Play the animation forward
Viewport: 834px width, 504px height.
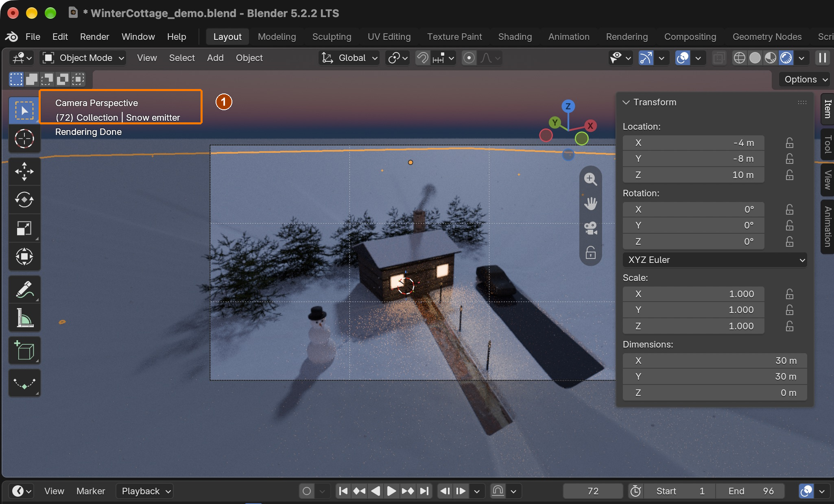pyautogui.click(x=391, y=491)
